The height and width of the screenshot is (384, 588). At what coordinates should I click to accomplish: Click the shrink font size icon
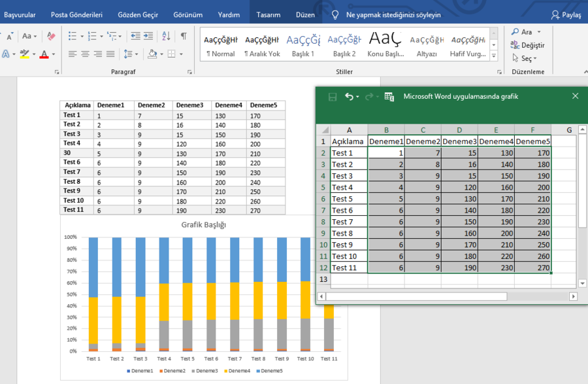(10, 37)
